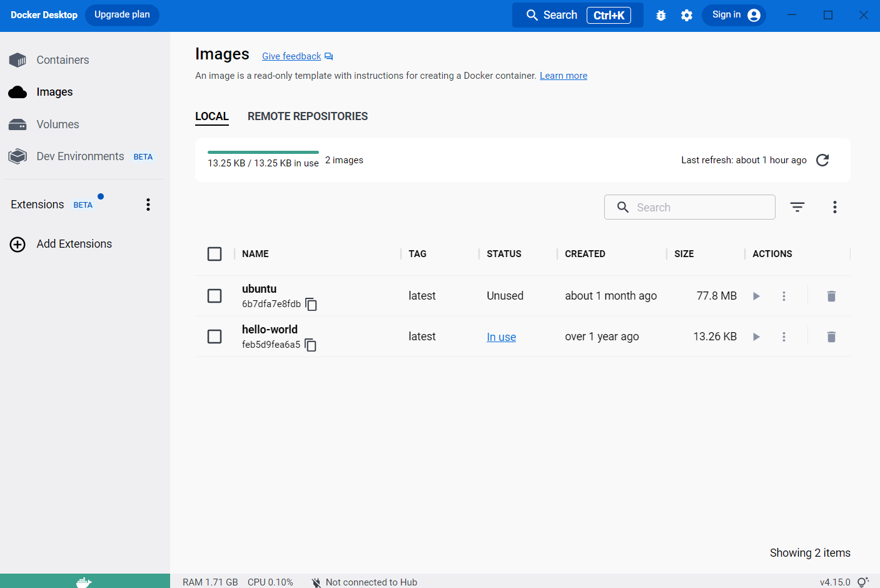
Task: Open the hello-world image name
Action: pyautogui.click(x=270, y=330)
